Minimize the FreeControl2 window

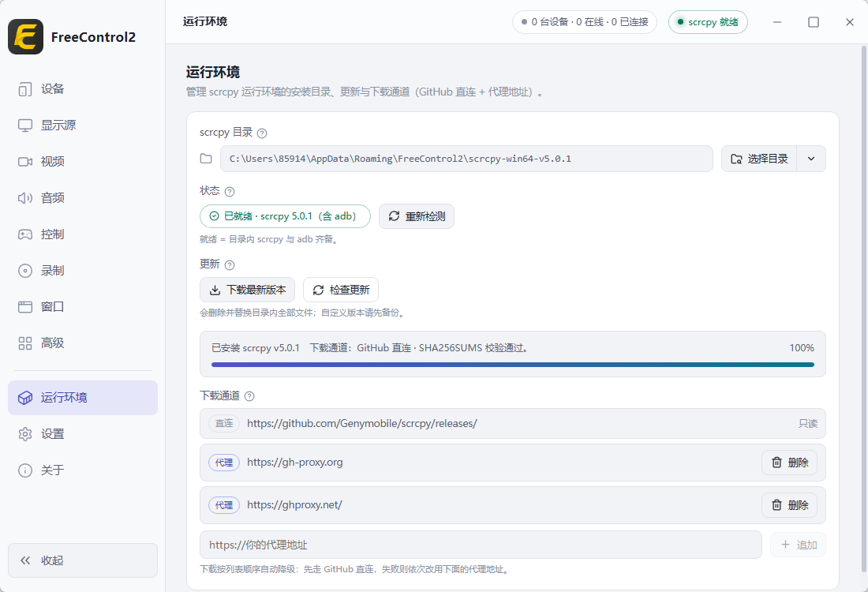(777, 22)
